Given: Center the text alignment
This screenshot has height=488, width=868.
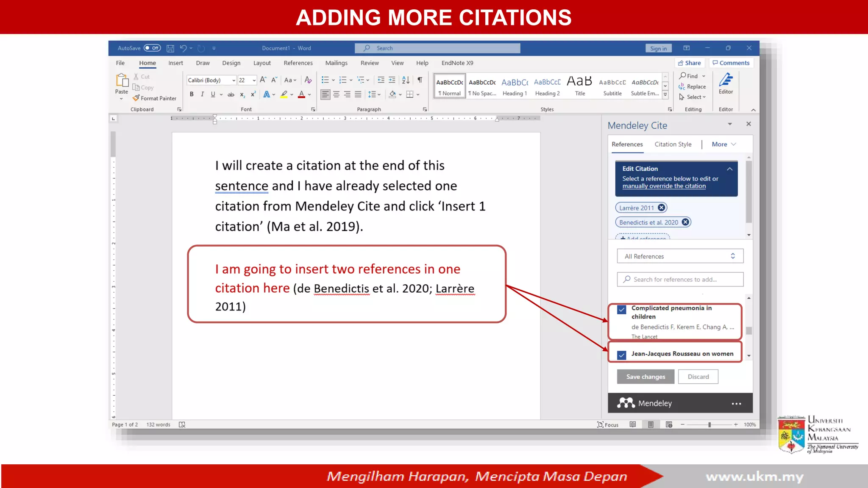Looking at the screenshot, I should tap(336, 94).
